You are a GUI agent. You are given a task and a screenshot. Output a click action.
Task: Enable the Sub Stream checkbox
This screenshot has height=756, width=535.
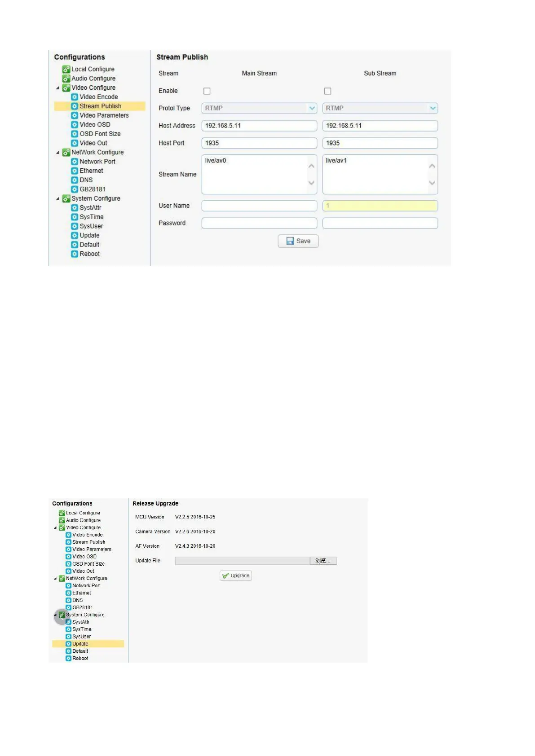coord(328,91)
